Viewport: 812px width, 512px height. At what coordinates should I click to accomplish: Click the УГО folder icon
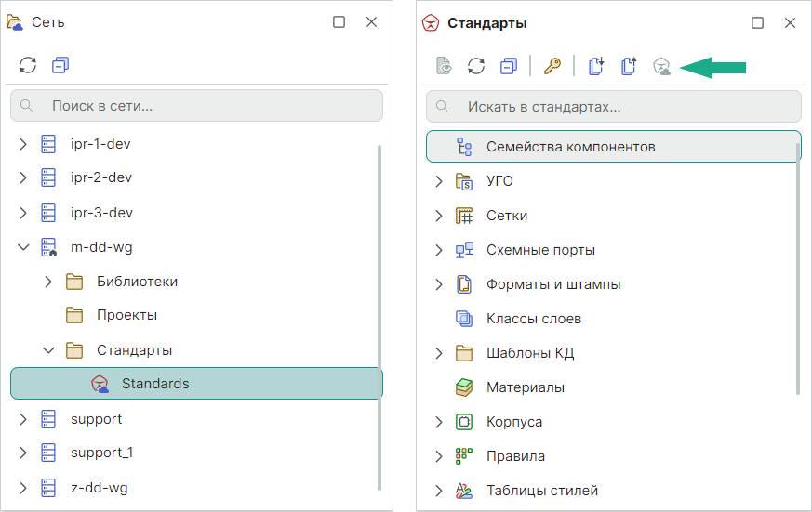point(464,181)
